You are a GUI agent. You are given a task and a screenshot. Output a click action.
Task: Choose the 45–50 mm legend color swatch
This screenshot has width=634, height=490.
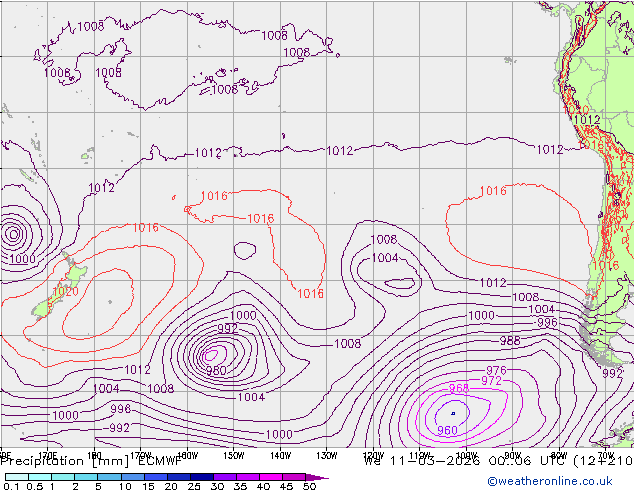[294, 477]
